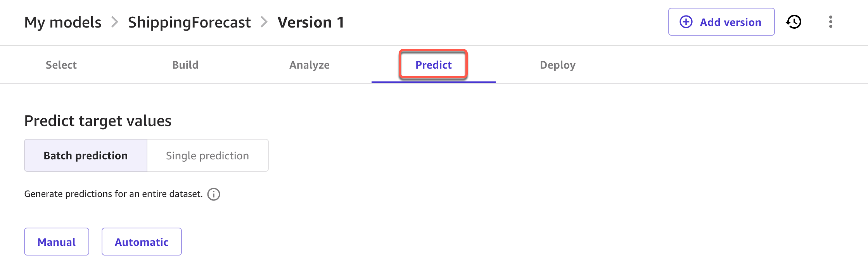868x266 pixels.
Task: Open the version history clock icon
Action: coord(794,22)
